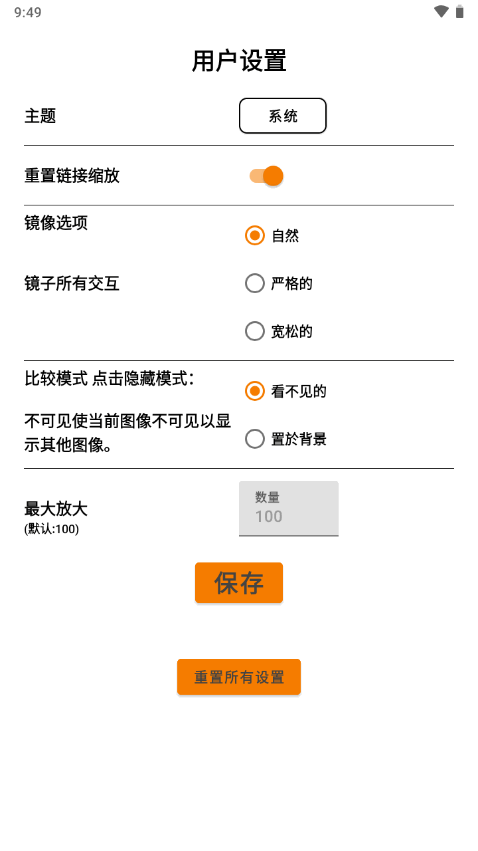Select the 置於背景 radio option
The height and width of the screenshot is (851, 478).
(x=286, y=439)
